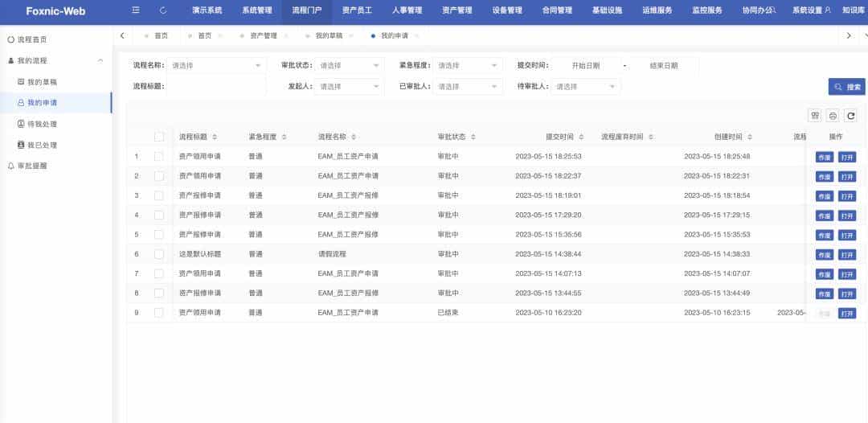
Task: Open the 待审批人 filter dropdown
Action: (586, 86)
